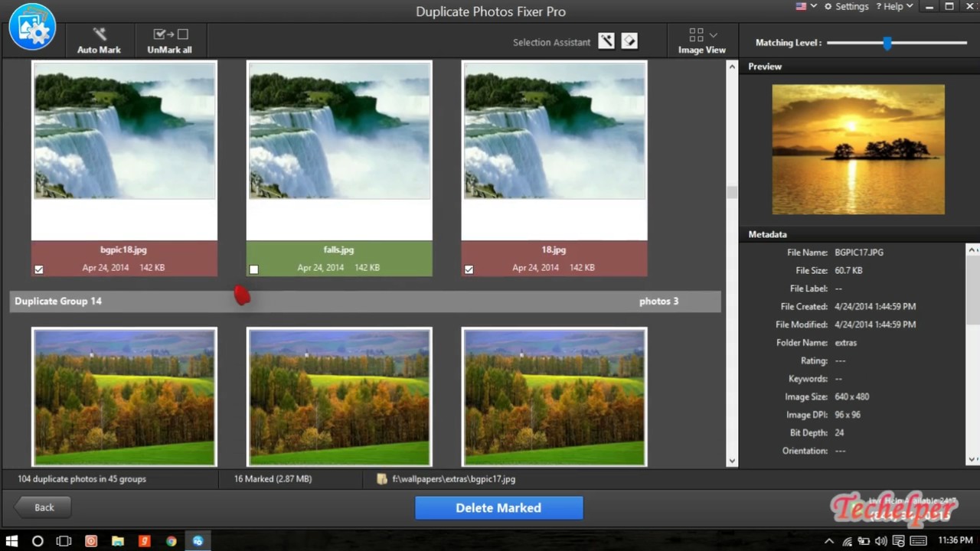Click the Image DPI value 96 x 96
Image resolution: width=980 pixels, height=551 pixels.
[x=848, y=415]
